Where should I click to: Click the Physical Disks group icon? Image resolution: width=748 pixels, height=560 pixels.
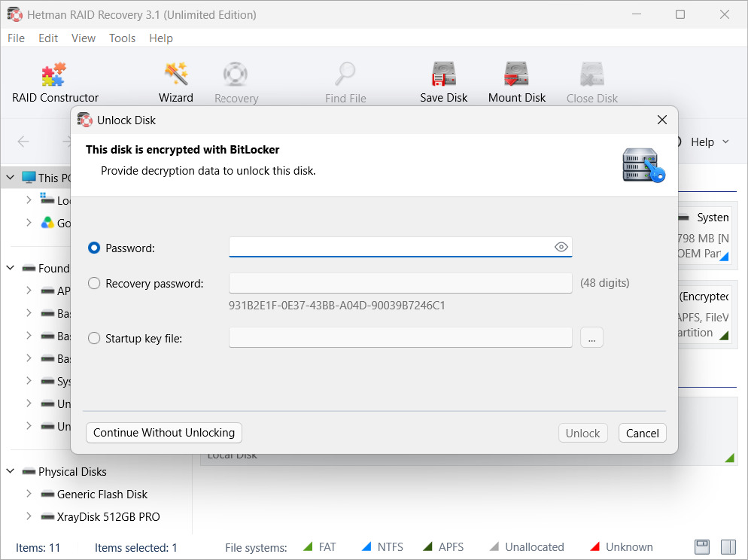click(29, 472)
